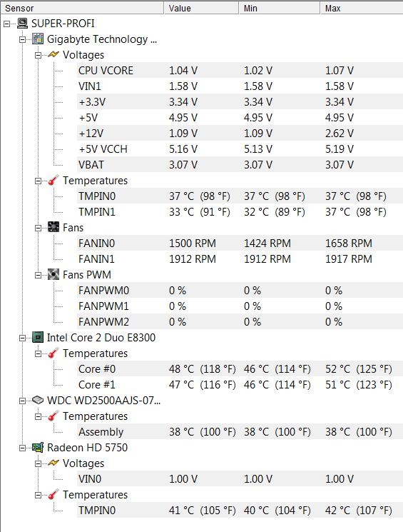The image size is (403, 532).
Task: Click the Sensor column header
Action: [x=82, y=8]
